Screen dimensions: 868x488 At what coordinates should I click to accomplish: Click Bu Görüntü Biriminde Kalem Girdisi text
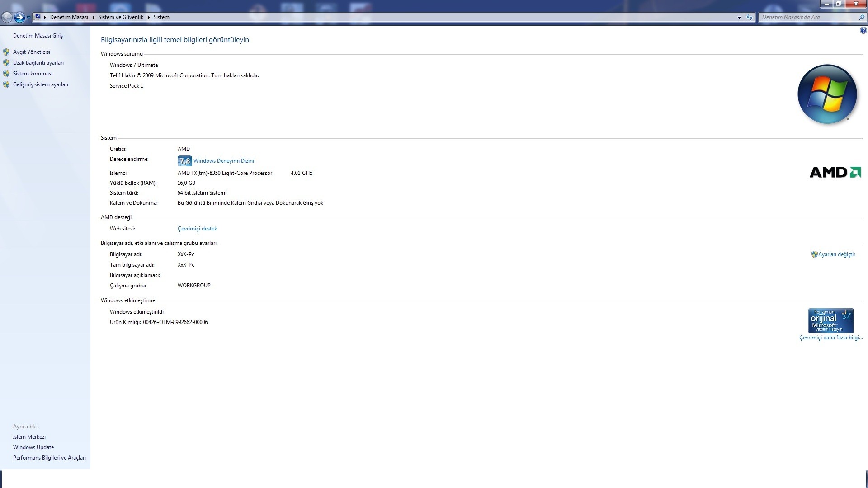(250, 203)
